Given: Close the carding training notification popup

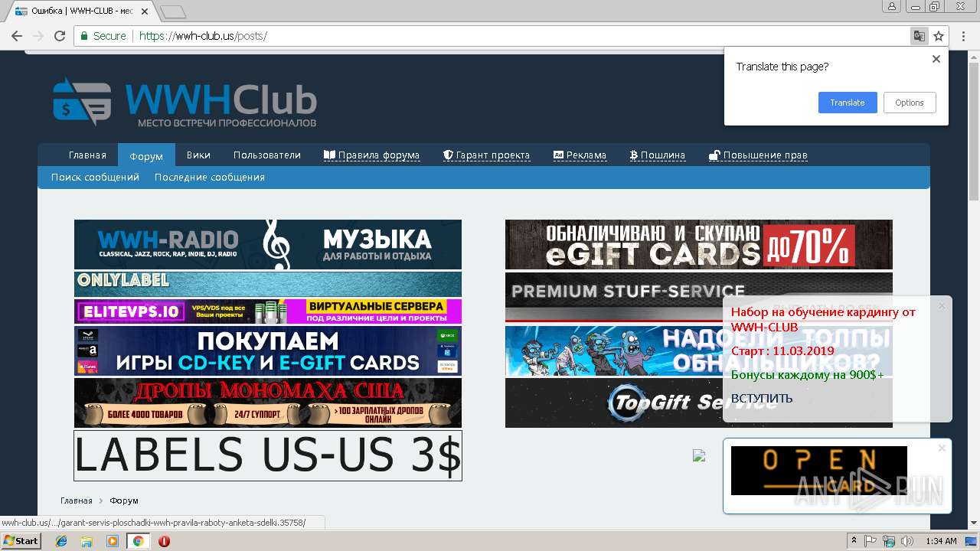Looking at the screenshot, I should 942,306.
